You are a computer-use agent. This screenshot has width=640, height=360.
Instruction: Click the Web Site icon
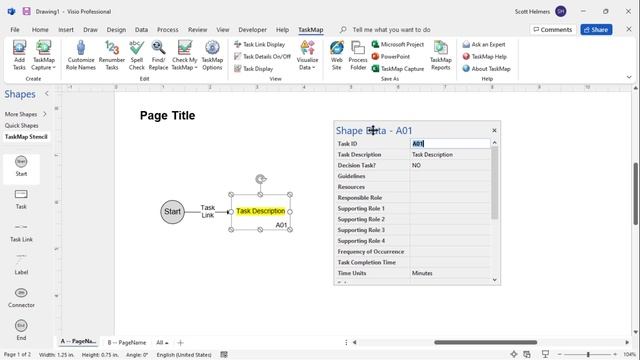[x=337, y=55]
